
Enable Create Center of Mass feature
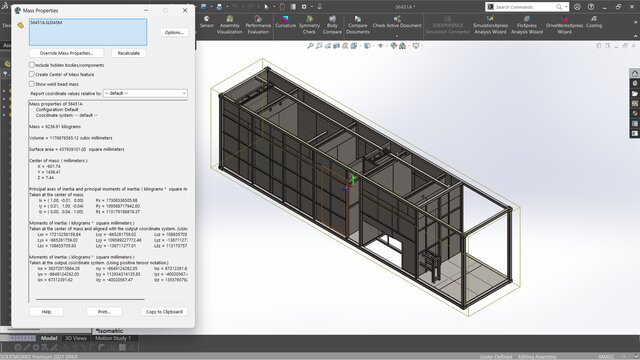click(31, 74)
